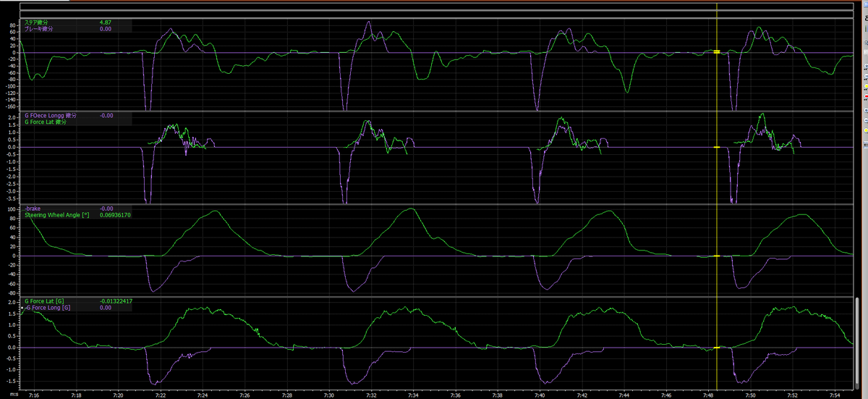Click the 7:24 time axis label

tap(203, 395)
